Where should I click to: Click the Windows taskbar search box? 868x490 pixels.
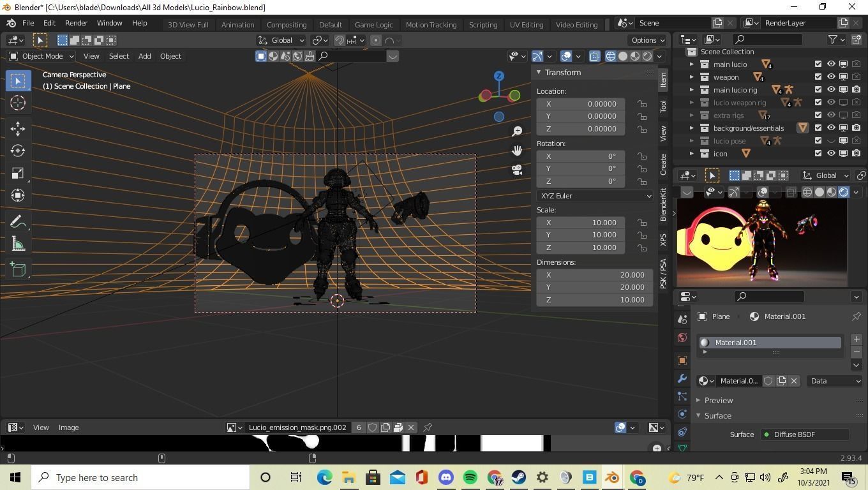[x=141, y=477]
